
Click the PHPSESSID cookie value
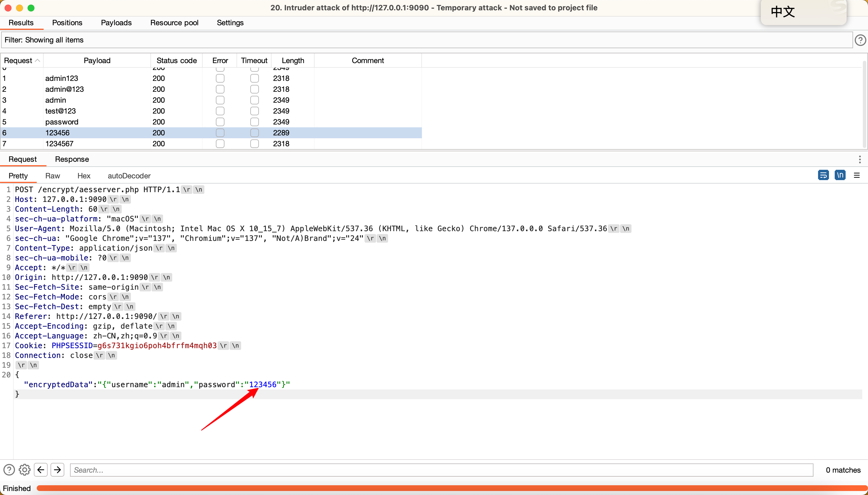(x=157, y=346)
